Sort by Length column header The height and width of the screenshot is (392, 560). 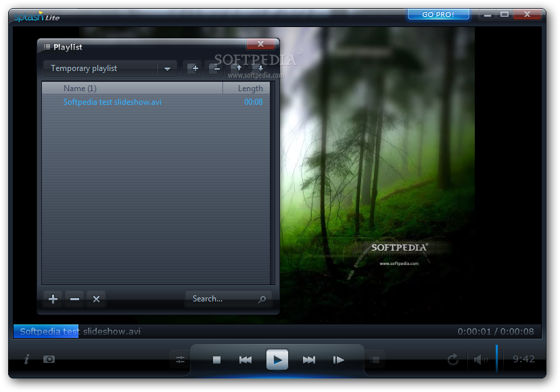246,88
